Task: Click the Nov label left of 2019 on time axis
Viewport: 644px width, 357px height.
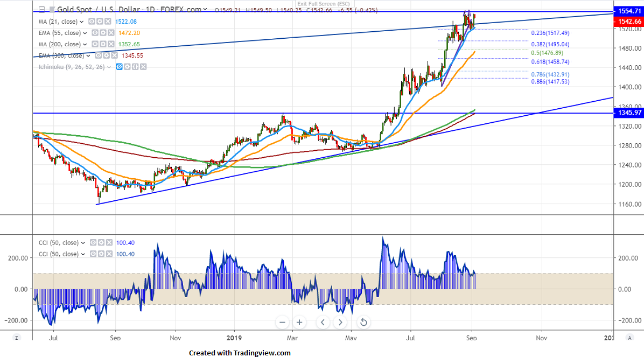Action: pos(176,338)
